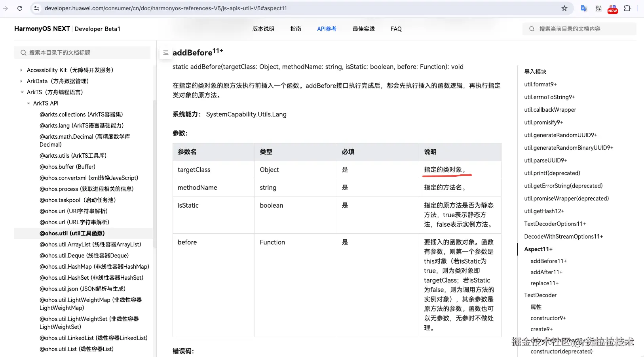Image resolution: width=644 pixels, height=357 pixels.
Task: Open @ohos.util.ArrayList in the sidebar
Action: [90, 244]
